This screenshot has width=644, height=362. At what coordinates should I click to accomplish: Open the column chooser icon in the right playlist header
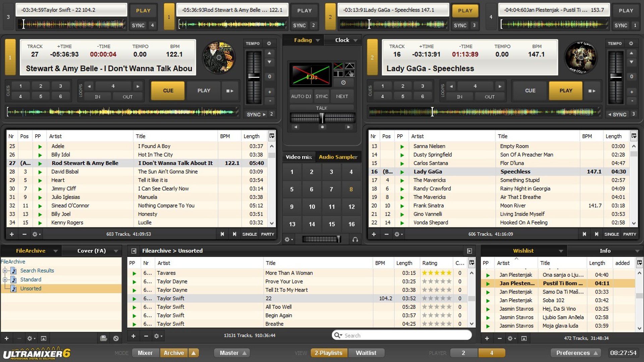click(x=634, y=136)
